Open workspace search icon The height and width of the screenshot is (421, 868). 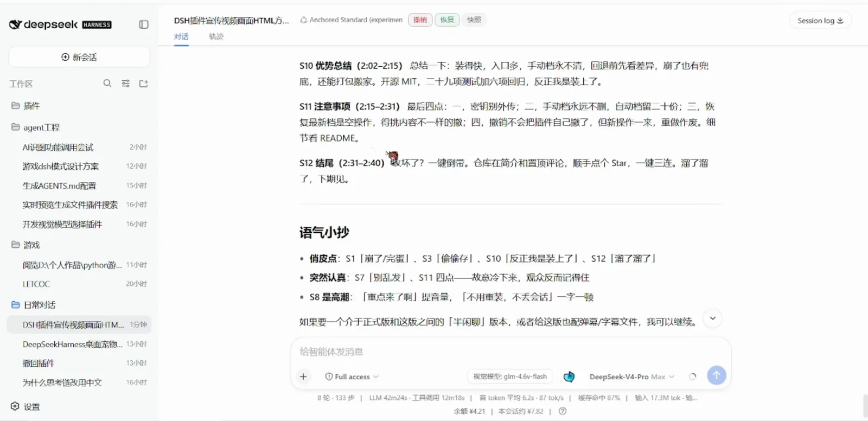107,83
